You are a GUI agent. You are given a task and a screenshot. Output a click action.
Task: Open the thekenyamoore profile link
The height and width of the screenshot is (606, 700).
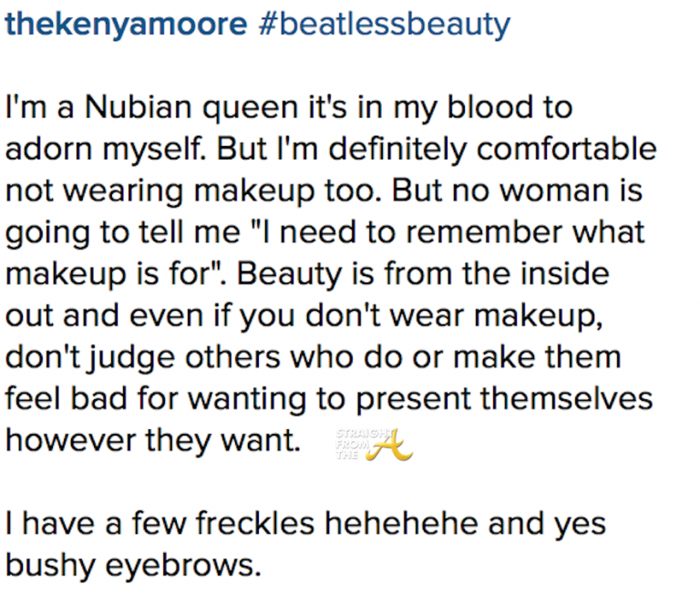click(x=126, y=25)
